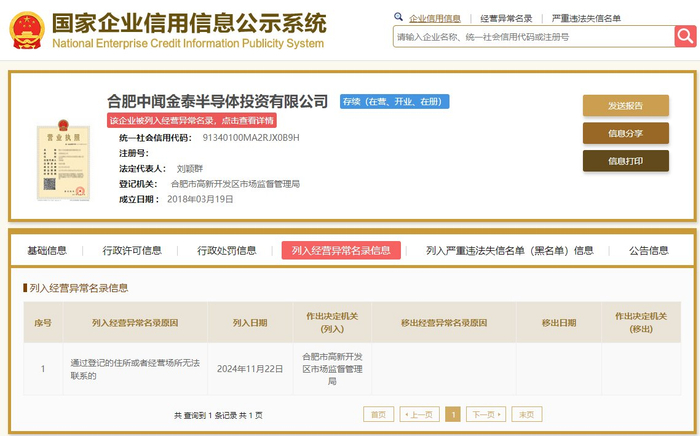
Task: Click the small magnifier icon beside 企业信用信息
Action: [398, 17]
